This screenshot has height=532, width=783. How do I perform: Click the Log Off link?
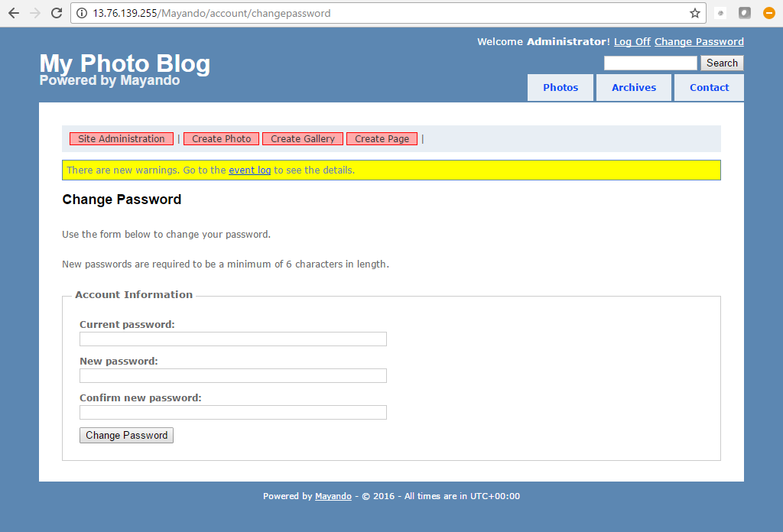tap(632, 42)
